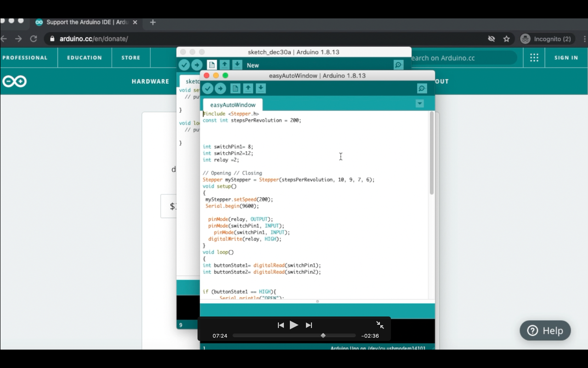Screen dimensions: 588x368
Task: Skip to next track in video player
Action: point(309,325)
